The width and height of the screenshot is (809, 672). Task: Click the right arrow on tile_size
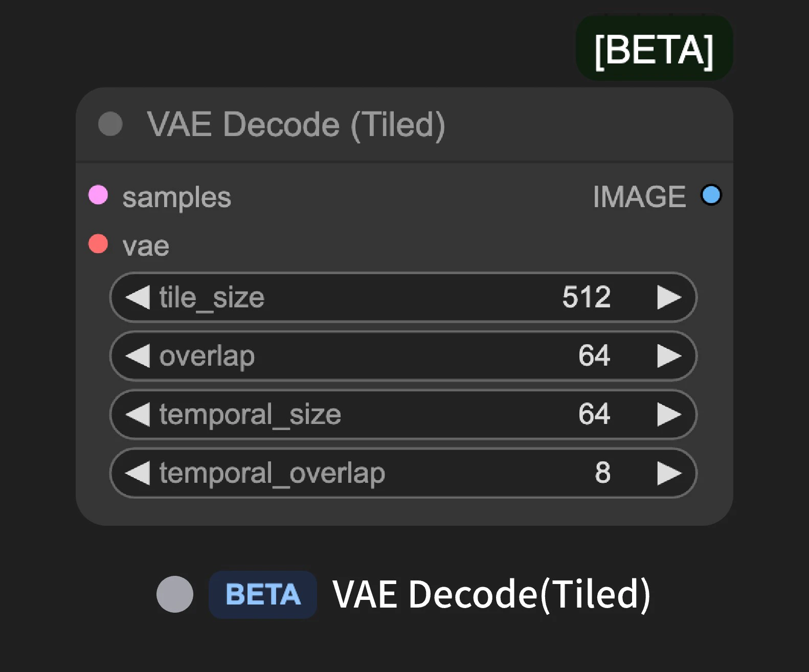pos(669,297)
